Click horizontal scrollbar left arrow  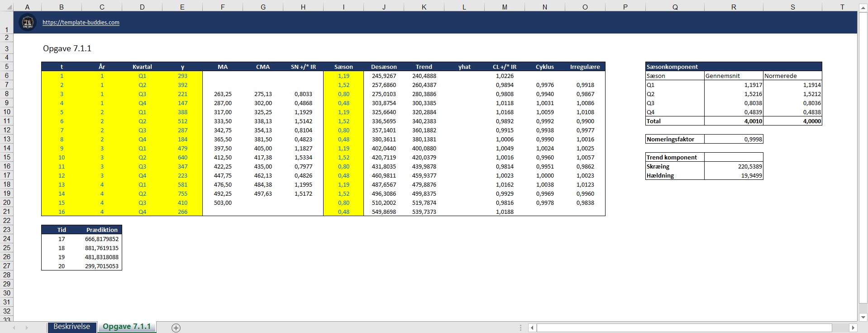click(x=532, y=328)
